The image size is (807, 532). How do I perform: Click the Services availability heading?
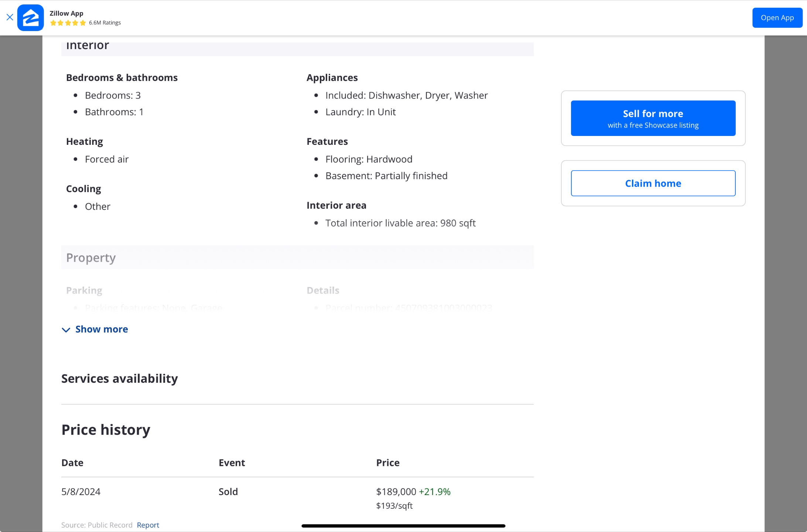(x=119, y=379)
